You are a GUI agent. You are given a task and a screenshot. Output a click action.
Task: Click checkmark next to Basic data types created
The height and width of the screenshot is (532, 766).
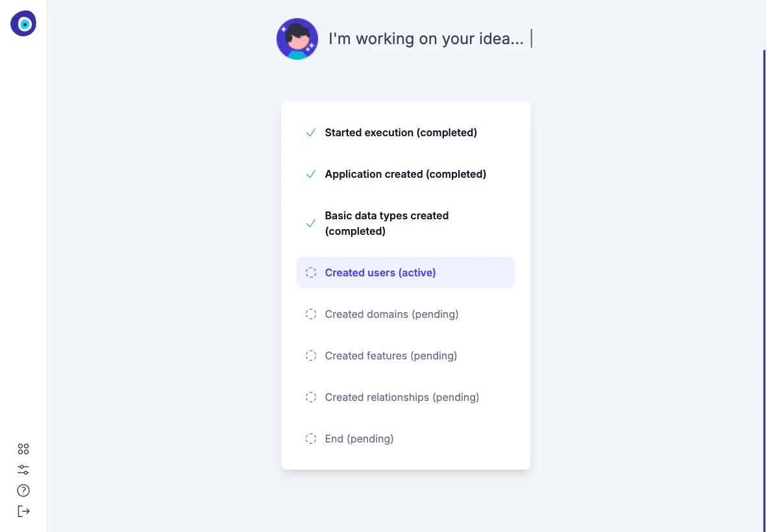(x=310, y=223)
